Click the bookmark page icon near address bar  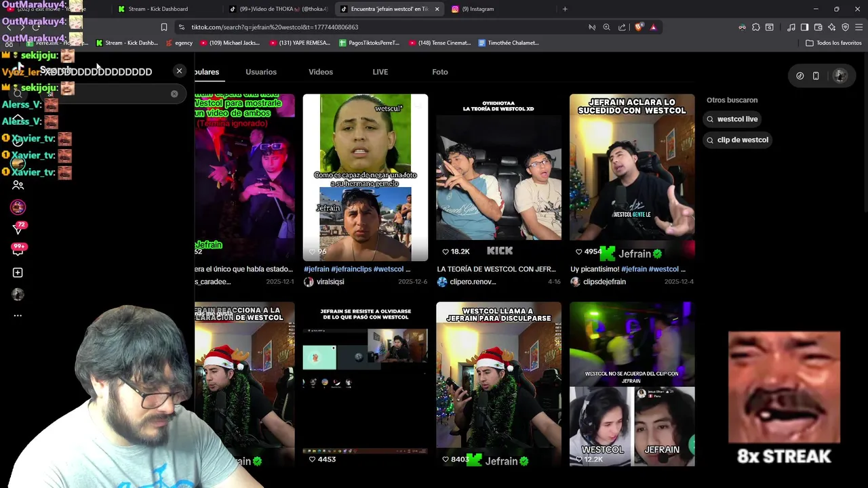pyautogui.click(x=163, y=27)
